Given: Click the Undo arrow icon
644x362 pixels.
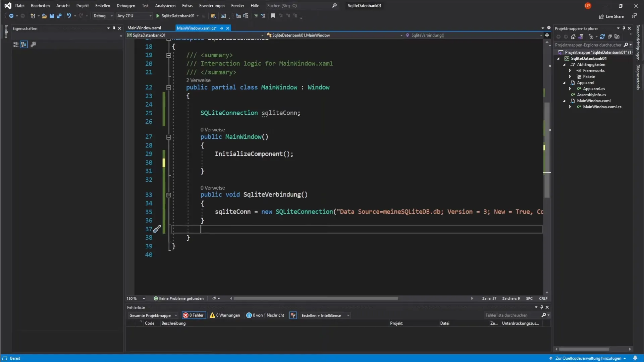Looking at the screenshot, I should (69, 16).
